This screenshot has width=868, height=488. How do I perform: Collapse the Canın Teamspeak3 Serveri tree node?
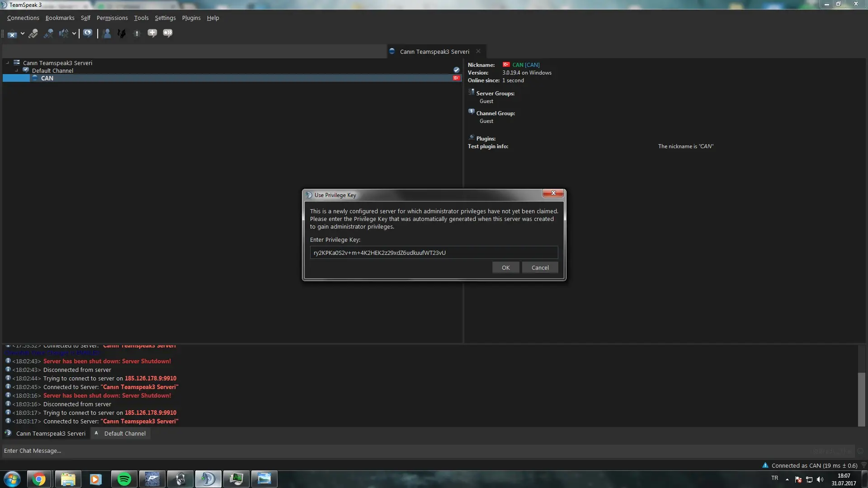[x=7, y=63]
